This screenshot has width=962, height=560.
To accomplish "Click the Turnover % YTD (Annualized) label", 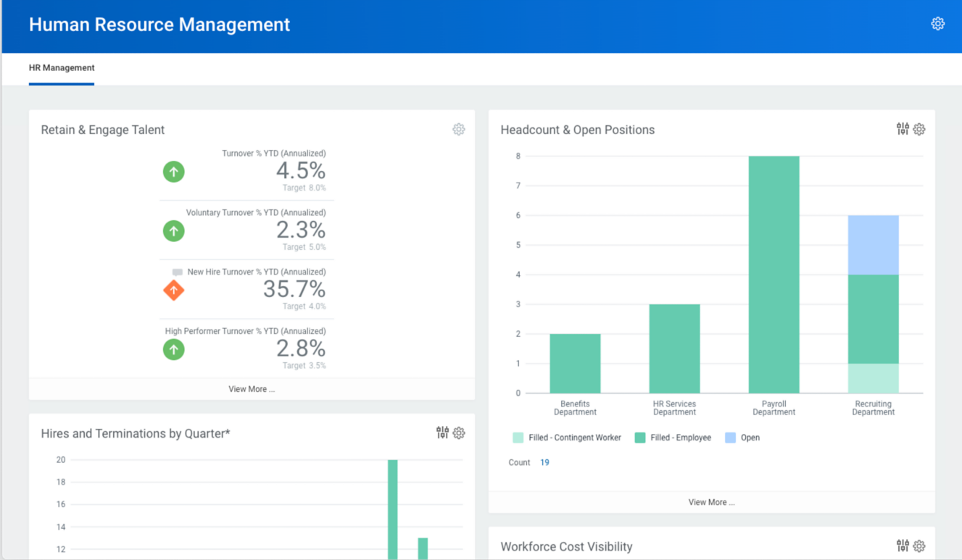I will coord(274,154).
